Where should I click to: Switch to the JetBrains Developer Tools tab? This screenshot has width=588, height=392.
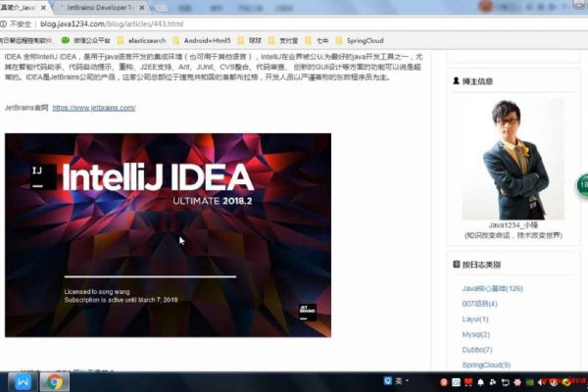[x=100, y=8]
